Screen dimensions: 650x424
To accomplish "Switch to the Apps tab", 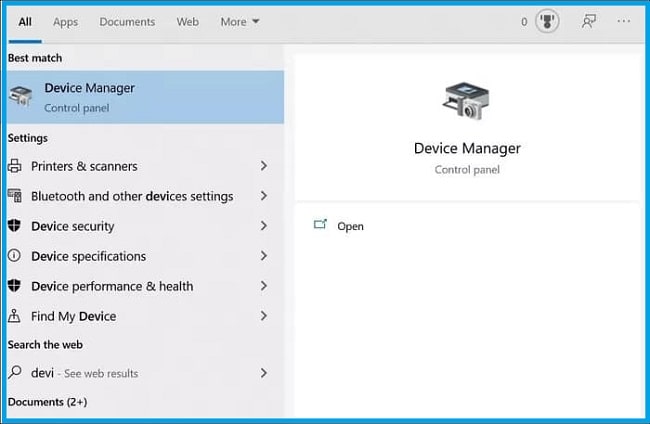I will [65, 22].
